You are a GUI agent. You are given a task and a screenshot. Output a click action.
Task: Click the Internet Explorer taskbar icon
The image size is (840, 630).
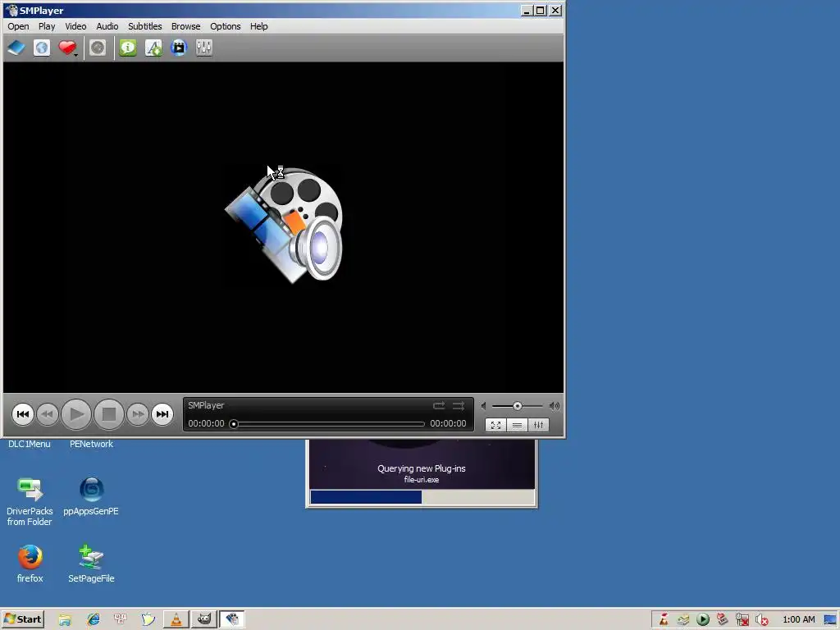pos(94,620)
